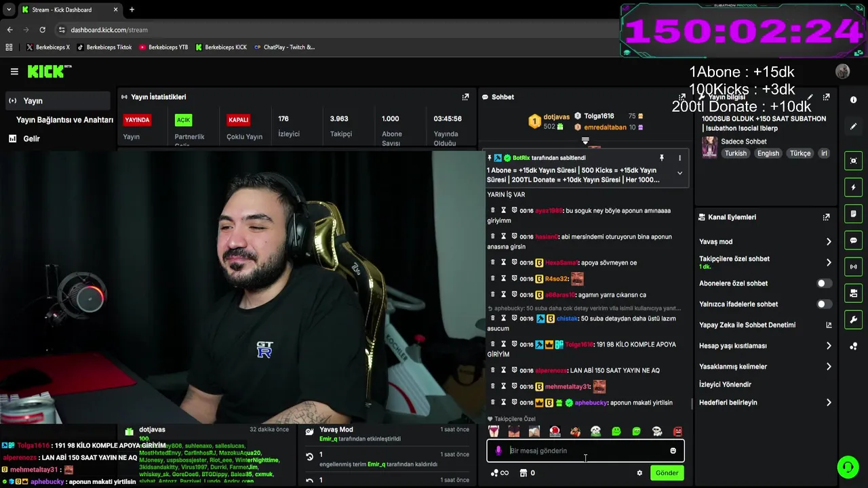Reload the page in Chrome
Image resolution: width=868 pixels, height=488 pixels.
pos(42,30)
